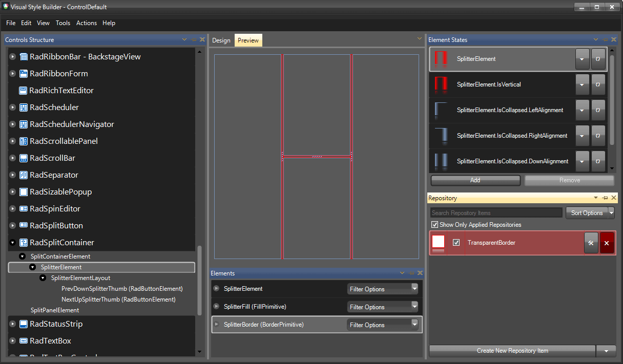Click the RadScheduler control icon
623x364 pixels.
[x=23, y=108]
